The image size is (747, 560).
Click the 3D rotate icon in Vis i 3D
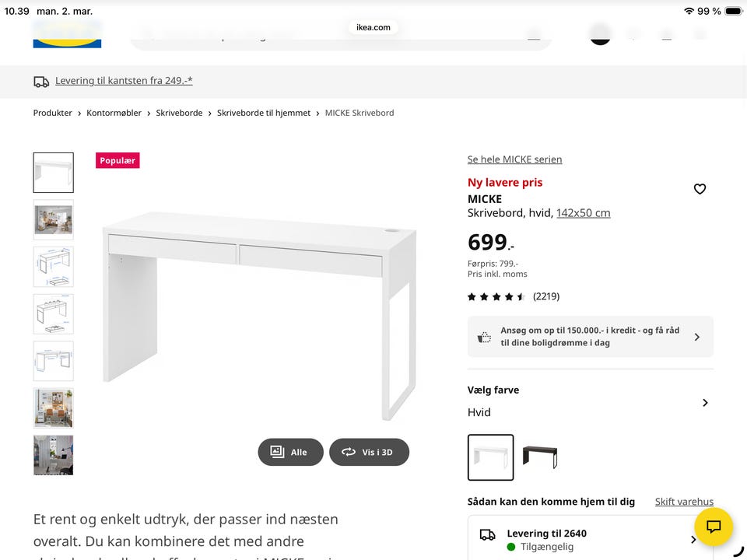(348, 452)
